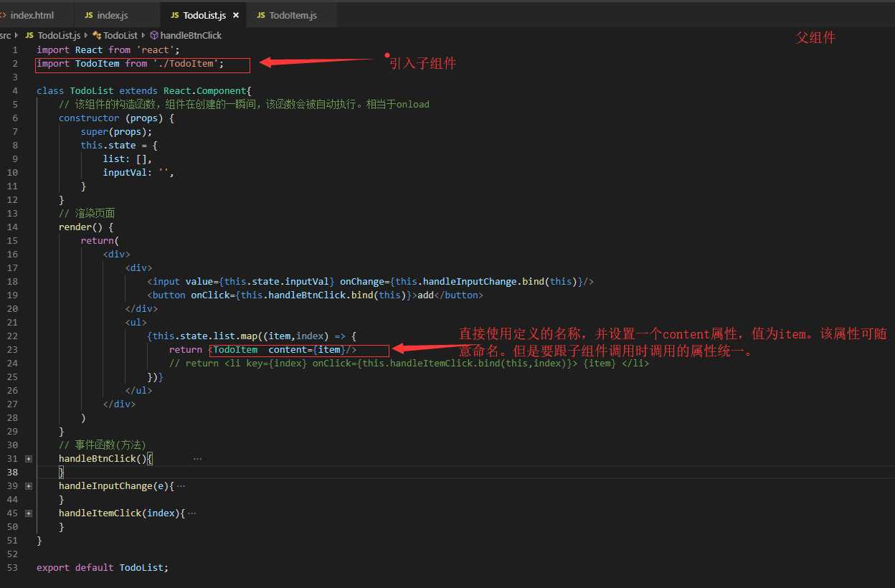Click the constructor comment ending in onload
The image size is (895, 588).
click(244, 104)
